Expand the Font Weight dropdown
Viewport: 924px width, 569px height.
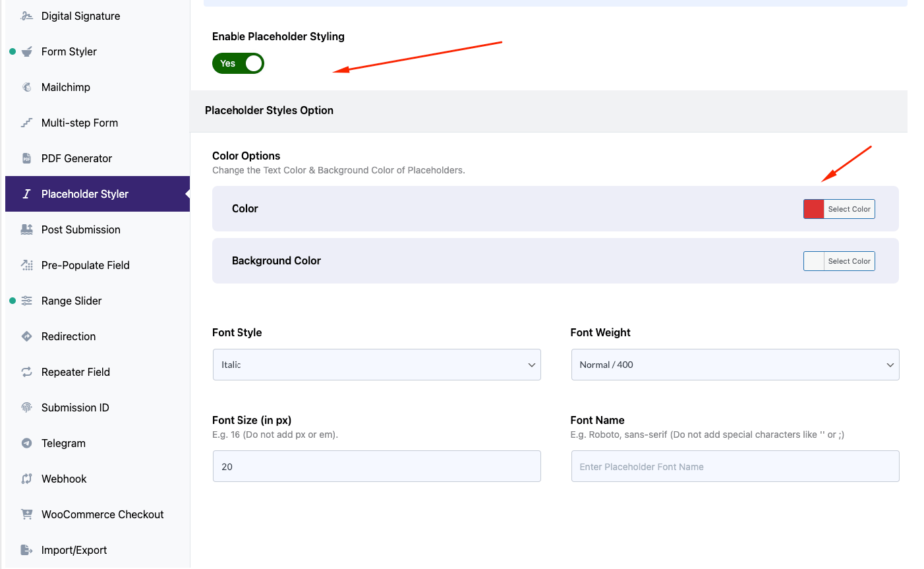(735, 365)
